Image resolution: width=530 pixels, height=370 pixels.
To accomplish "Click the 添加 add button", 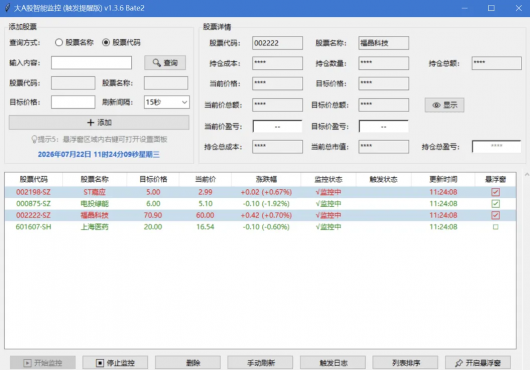I will coord(99,123).
